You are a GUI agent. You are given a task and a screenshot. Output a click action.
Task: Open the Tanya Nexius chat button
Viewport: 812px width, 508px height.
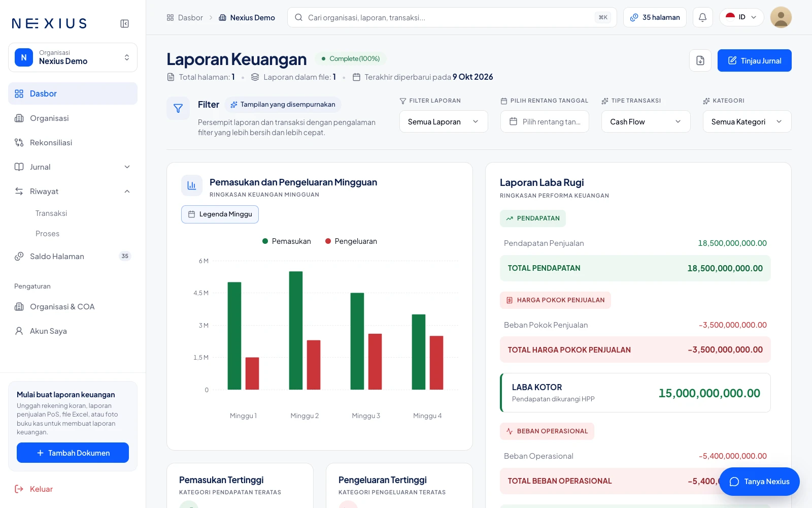[x=759, y=482]
